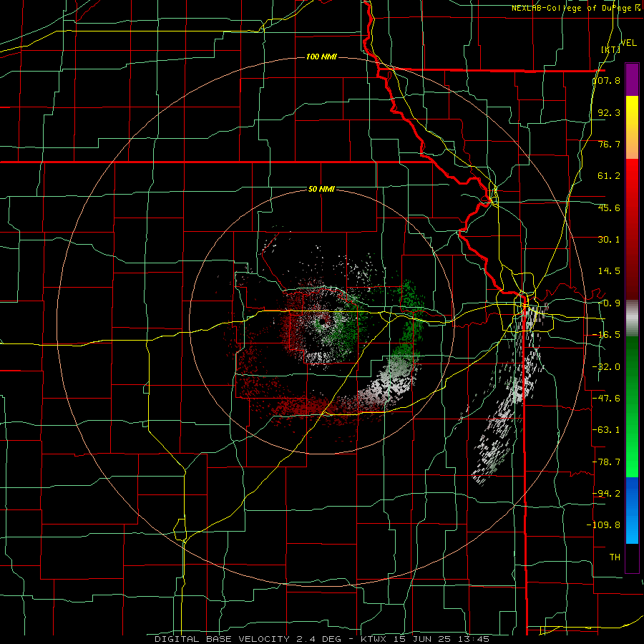Pick the gray near-zero segment of color bar
This screenshot has width=644, height=644.
632,318
